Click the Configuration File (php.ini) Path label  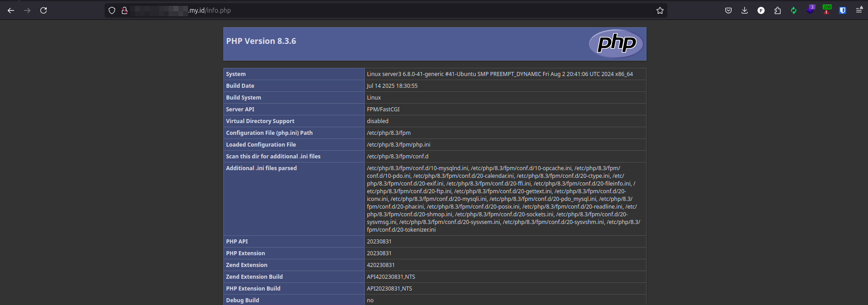[269, 133]
